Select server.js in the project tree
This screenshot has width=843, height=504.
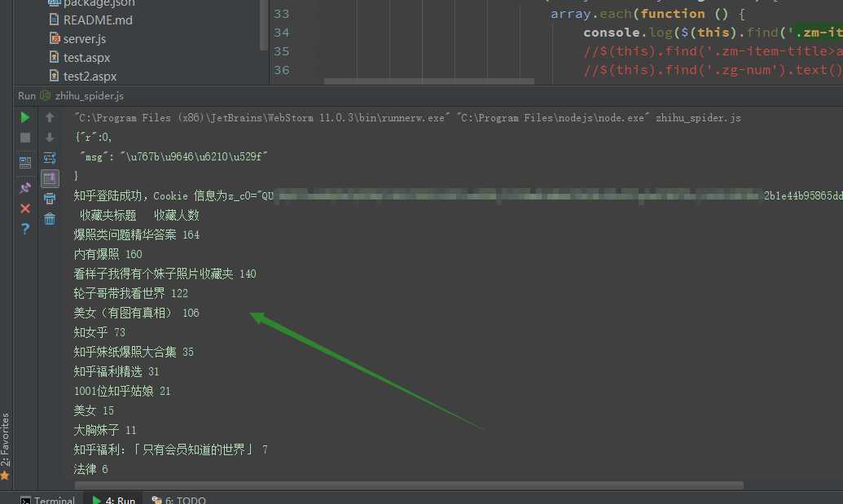coord(85,39)
